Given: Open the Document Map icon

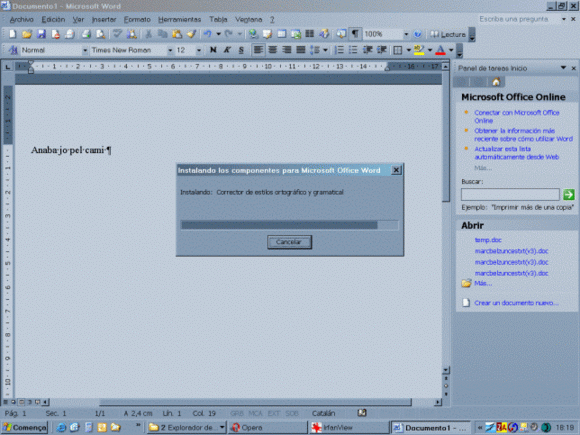Looking at the screenshot, I should [x=341, y=34].
